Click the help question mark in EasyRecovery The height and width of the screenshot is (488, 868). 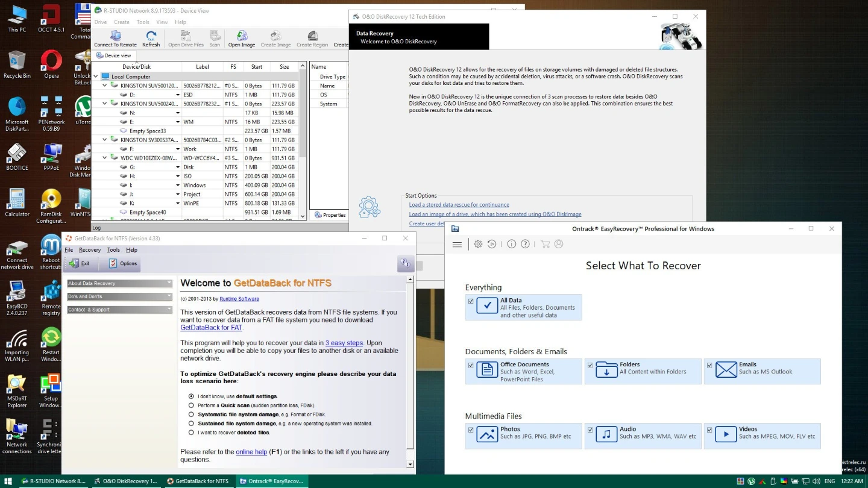pyautogui.click(x=525, y=244)
